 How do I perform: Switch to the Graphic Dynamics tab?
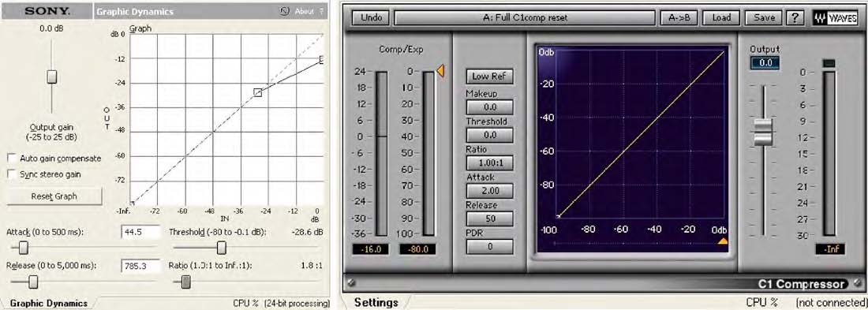pyautogui.click(x=49, y=303)
